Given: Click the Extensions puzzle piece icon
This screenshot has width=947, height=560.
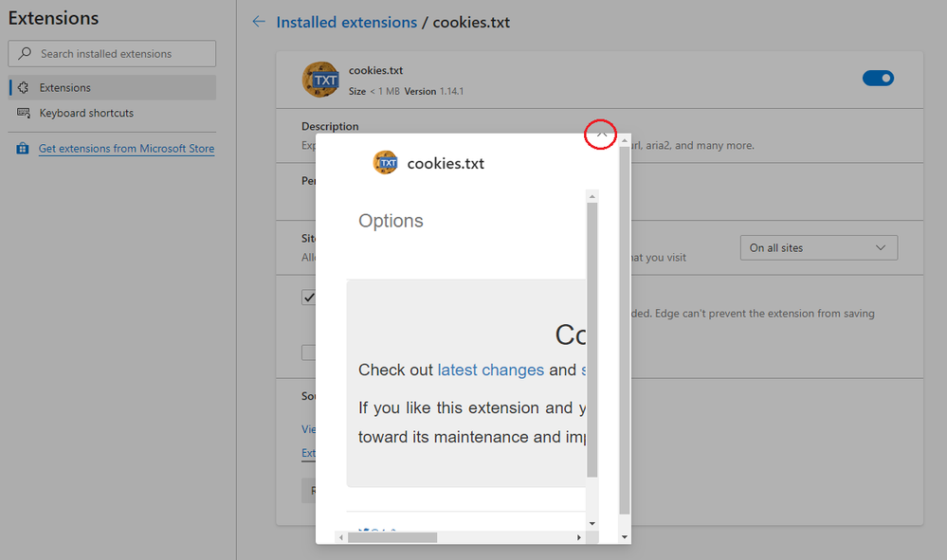Looking at the screenshot, I should pos(24,88).
